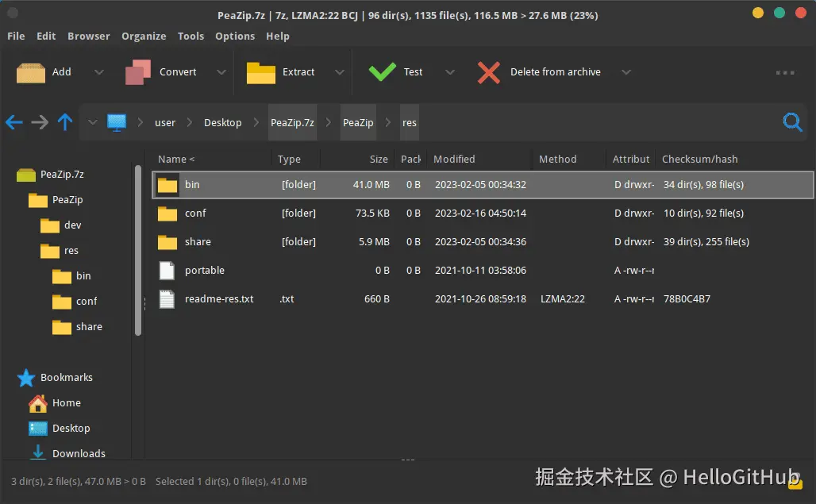Viewport: 816px width, 504px height.
Task: Click the share folder icon in list
Action: [x=167, y=242]
